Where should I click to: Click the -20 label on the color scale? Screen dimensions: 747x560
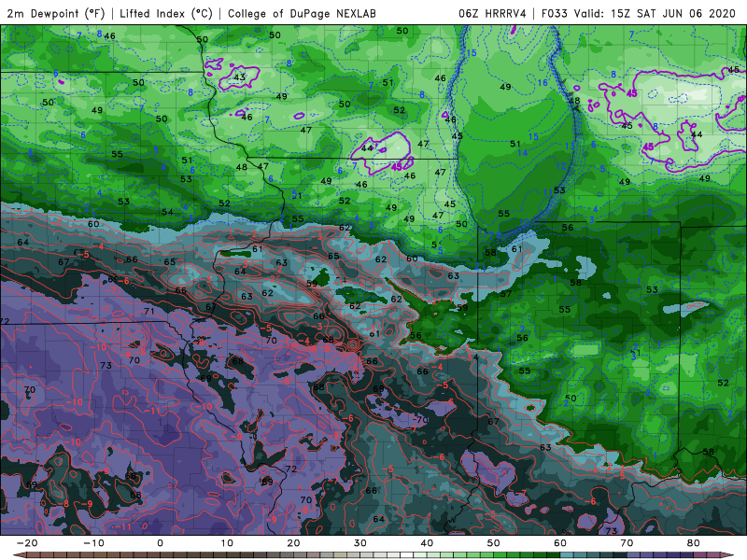tap(27, 543)
